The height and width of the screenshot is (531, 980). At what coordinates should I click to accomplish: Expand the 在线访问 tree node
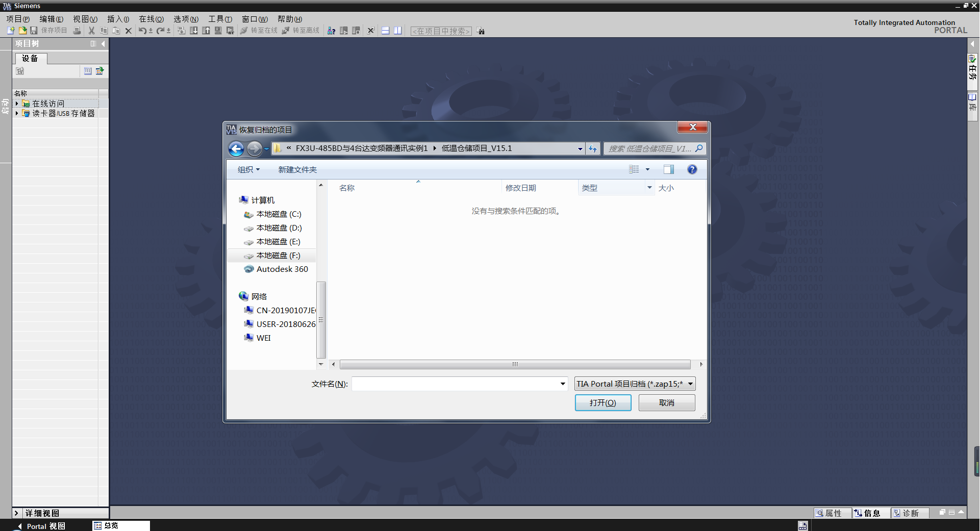point(17,104)
